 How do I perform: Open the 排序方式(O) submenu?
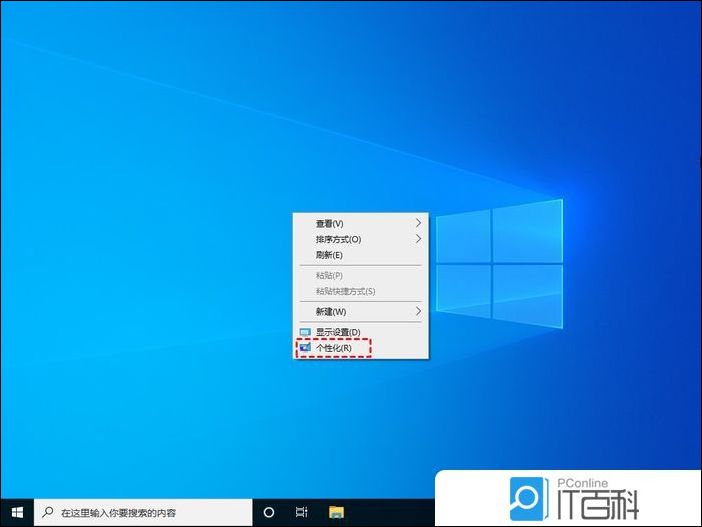361,239
